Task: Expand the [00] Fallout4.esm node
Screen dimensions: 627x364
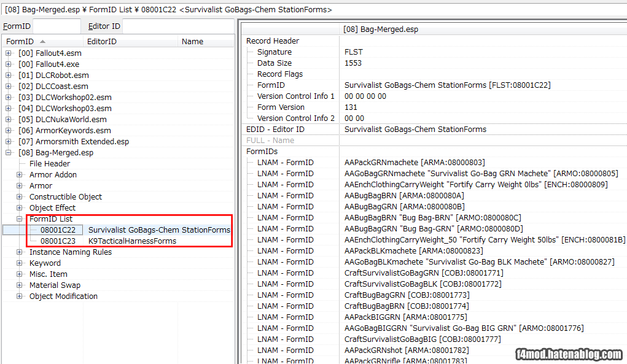Action: tap(9, 53)
